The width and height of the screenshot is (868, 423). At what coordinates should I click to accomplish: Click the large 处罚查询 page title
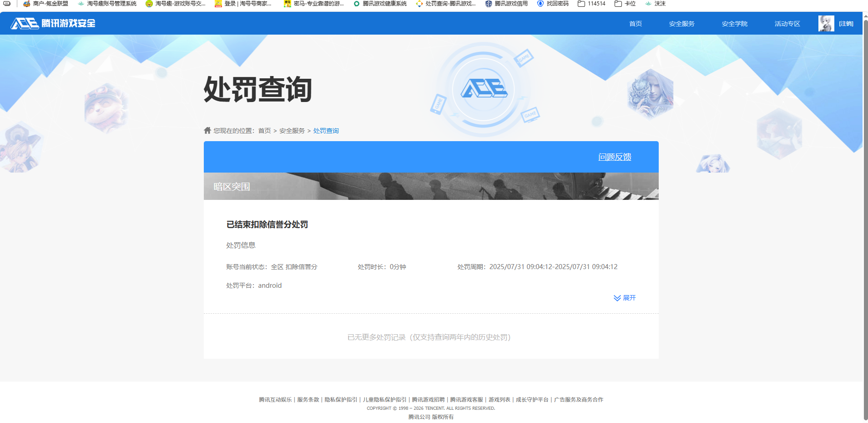click(257, 89)
